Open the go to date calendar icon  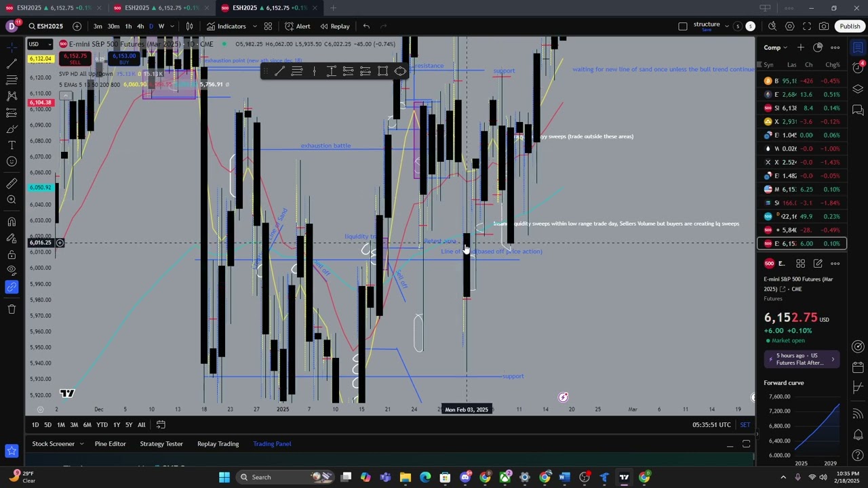click(161, 425)
